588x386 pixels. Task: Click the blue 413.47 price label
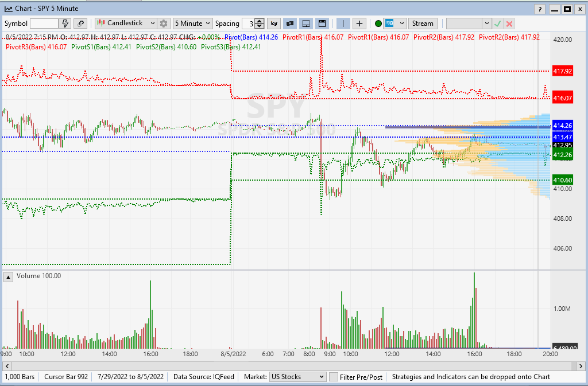(x=563, y=137)
